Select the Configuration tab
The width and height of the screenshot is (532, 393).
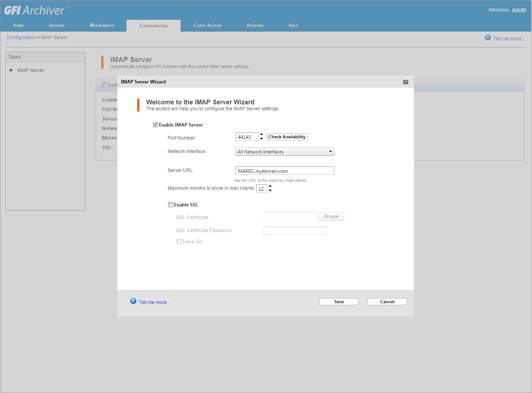[153, 26]
